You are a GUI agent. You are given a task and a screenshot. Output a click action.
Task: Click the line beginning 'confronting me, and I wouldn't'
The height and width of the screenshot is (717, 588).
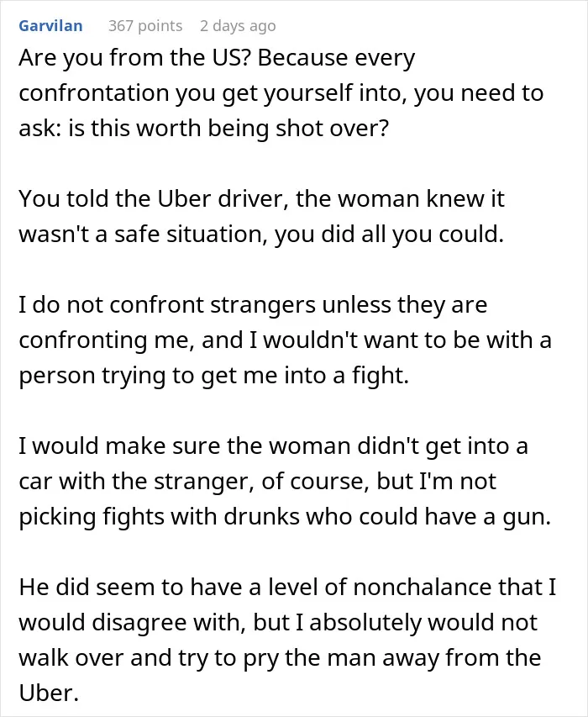click(x=286, y=340)
